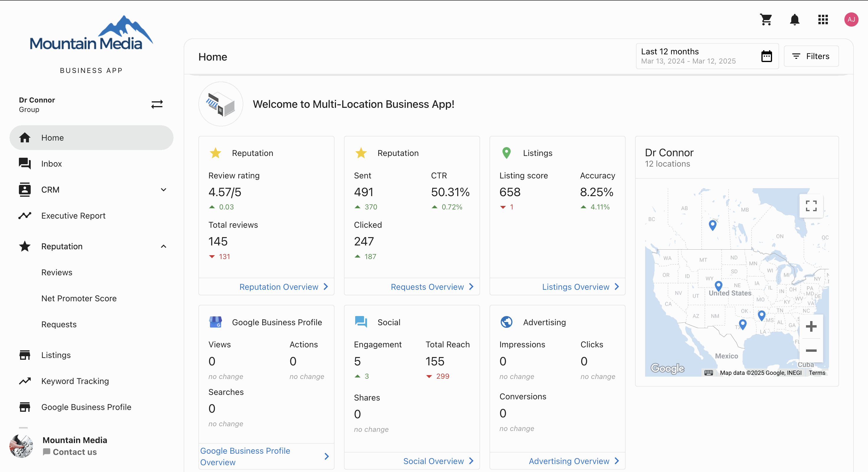Select Net Promoter Score menu item
This screenshot has height=472, width=868.
point(79,298)
